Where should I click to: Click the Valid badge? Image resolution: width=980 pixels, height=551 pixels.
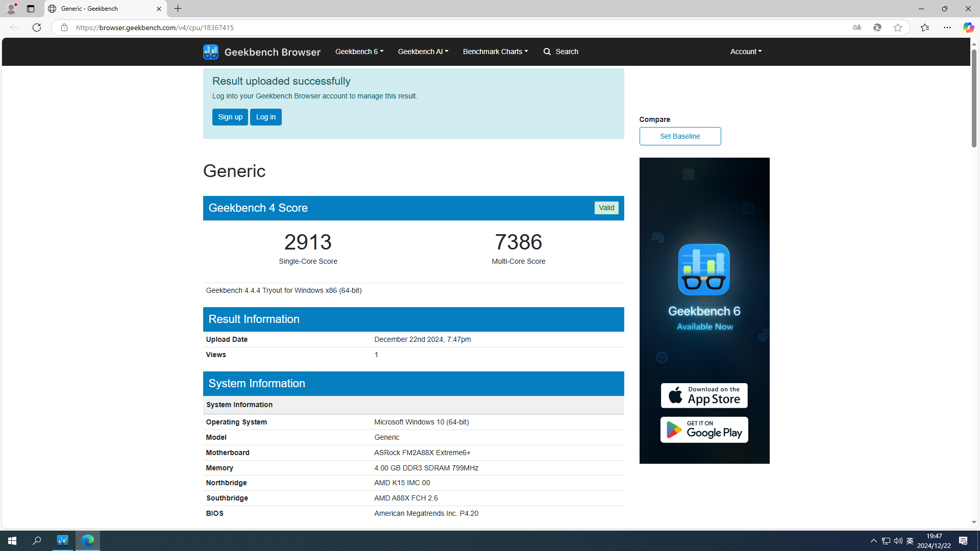tap(606, 208)
